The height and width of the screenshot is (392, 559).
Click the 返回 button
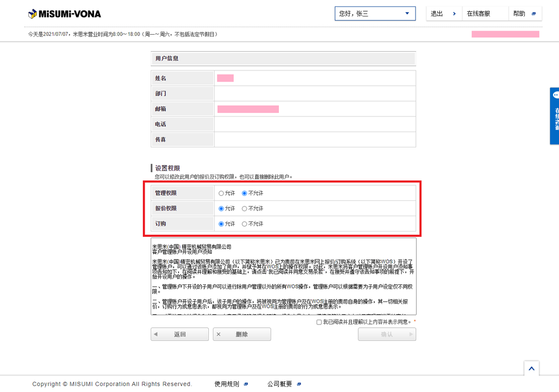[x=179, y=334]
